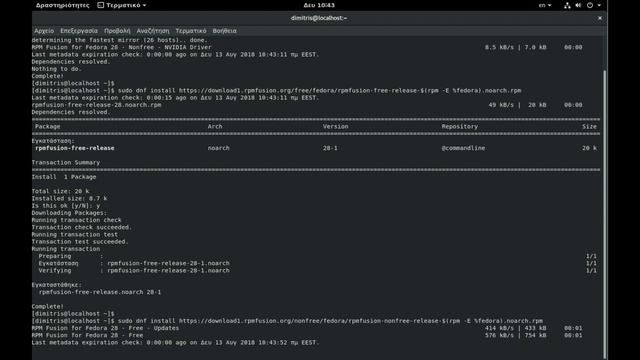Open the Αναζήτηση menu

pos(153,31)
